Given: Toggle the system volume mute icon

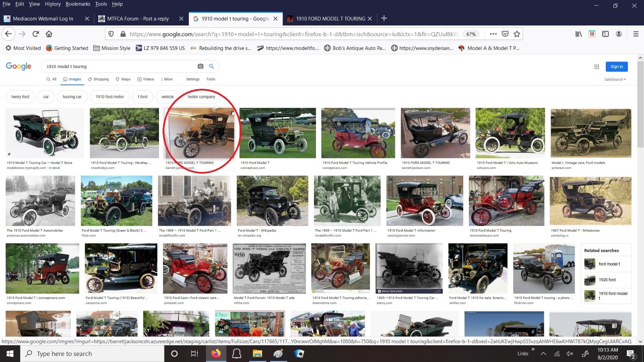Looking at the screenshot, I should pos(570,354).
